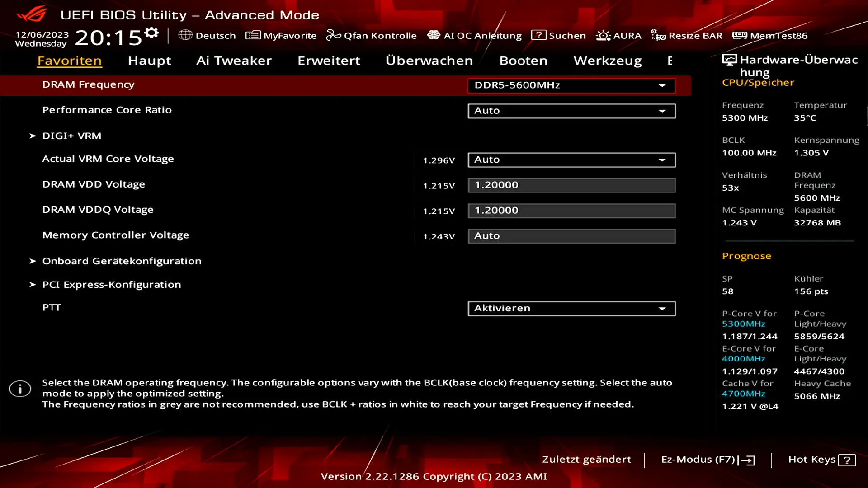Screen dimensions: 868x488
Task: Click the globe language icon
Action: click(185, 35)
